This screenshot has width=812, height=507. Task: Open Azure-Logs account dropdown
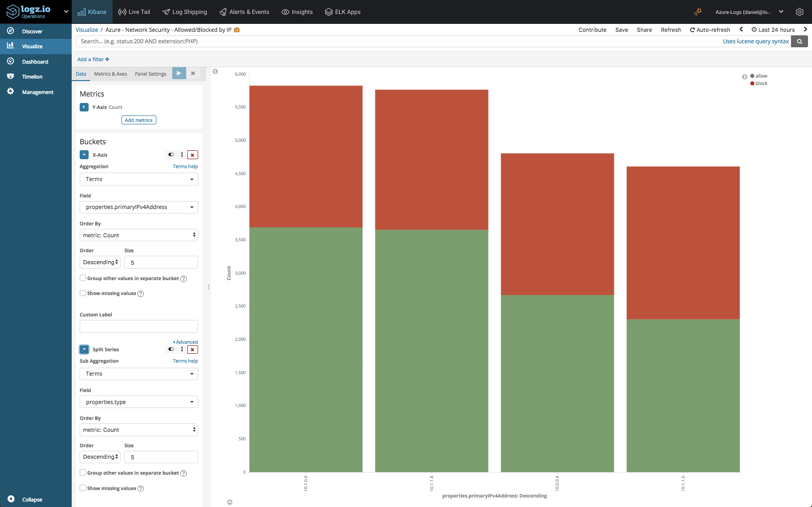click(x=749, y=12)
